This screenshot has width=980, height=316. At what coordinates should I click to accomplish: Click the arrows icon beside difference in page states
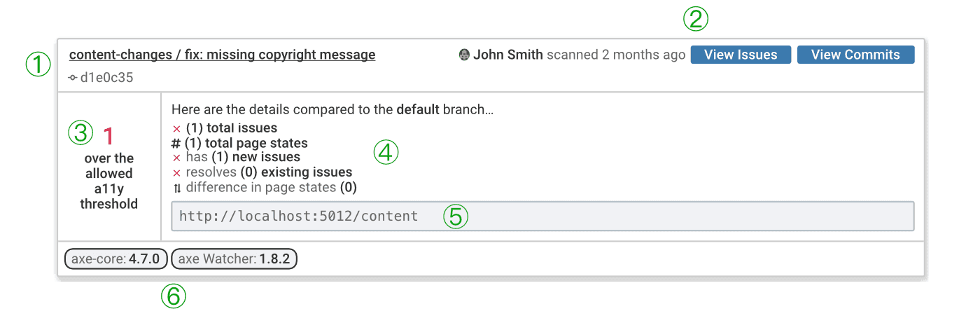[x=176, y=188]
